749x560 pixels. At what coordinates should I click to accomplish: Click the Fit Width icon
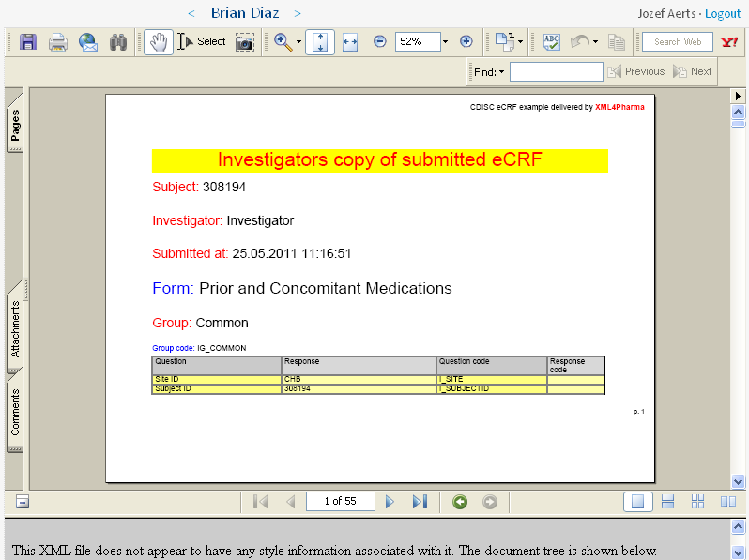[350, 42]
